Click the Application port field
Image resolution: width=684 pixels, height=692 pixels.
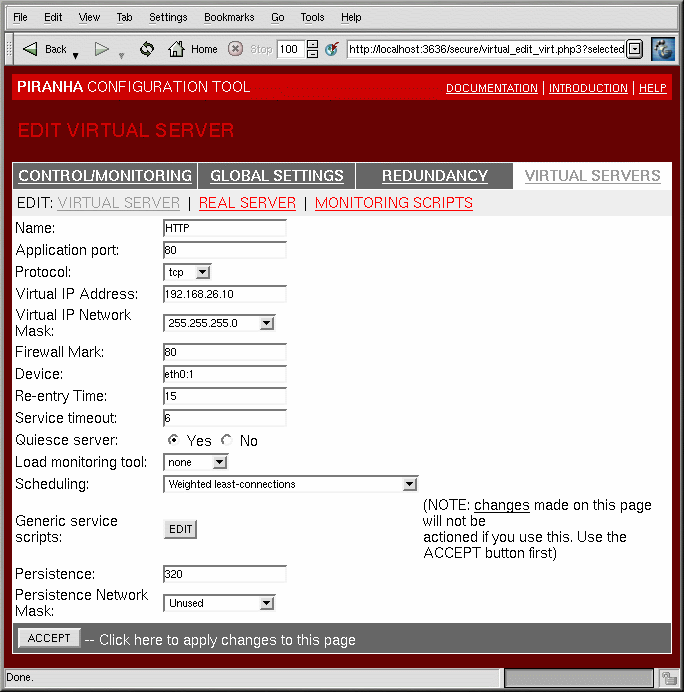click(225, 250)
